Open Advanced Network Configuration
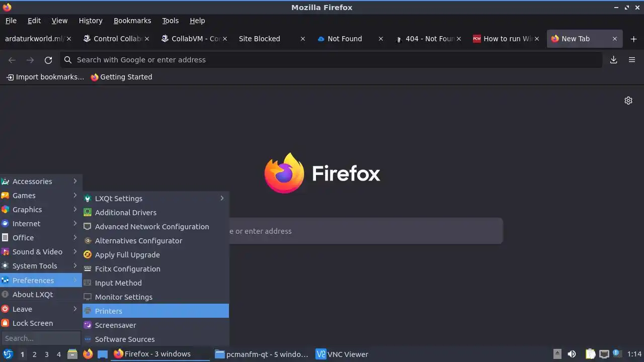Screen dimensions: 644x362 [x=155, y=227]
